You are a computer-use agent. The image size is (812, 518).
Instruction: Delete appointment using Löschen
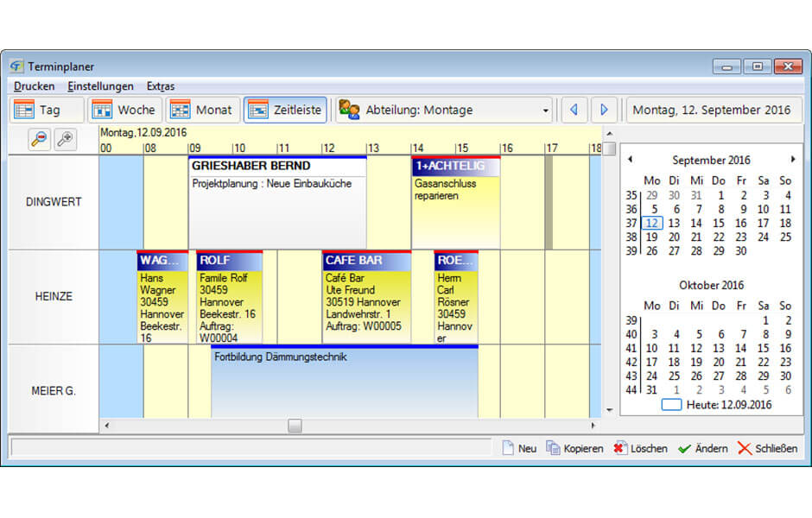[640, 448]
